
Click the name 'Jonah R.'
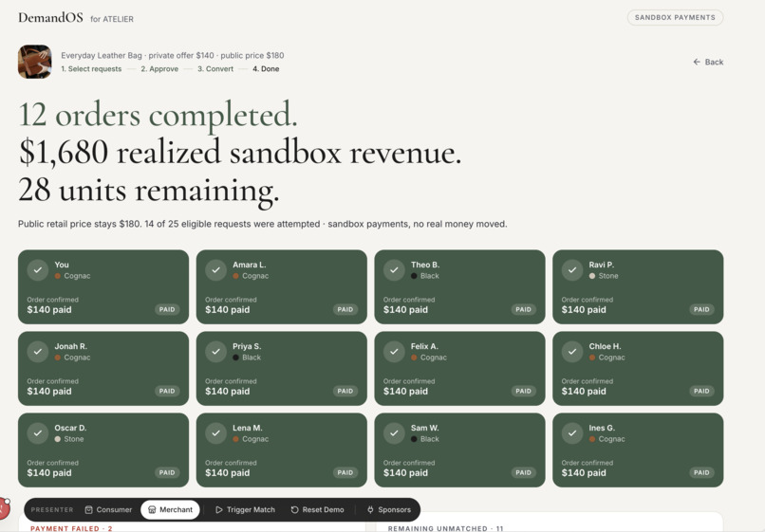(x=71, y=346)
